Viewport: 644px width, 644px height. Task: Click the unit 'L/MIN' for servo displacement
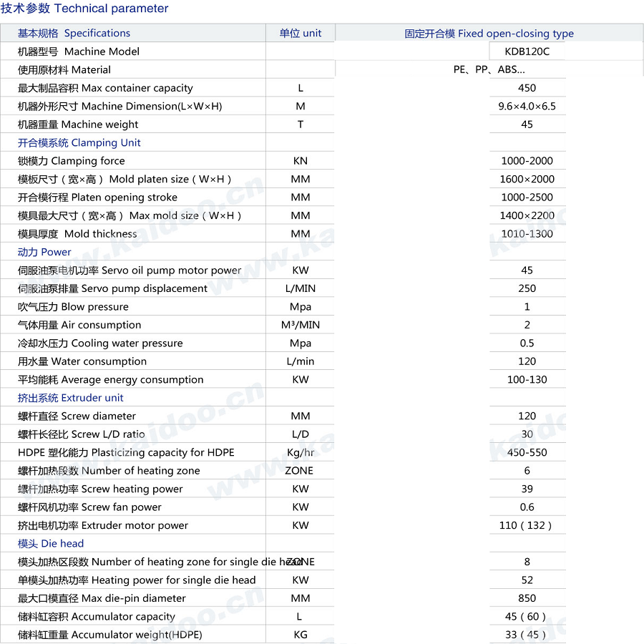coord(301,288)
